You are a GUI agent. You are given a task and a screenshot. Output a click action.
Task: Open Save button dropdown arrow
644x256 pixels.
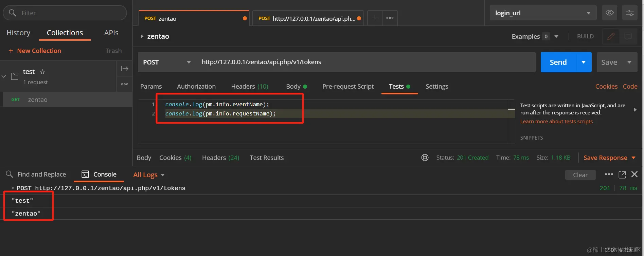coord(629,62)
